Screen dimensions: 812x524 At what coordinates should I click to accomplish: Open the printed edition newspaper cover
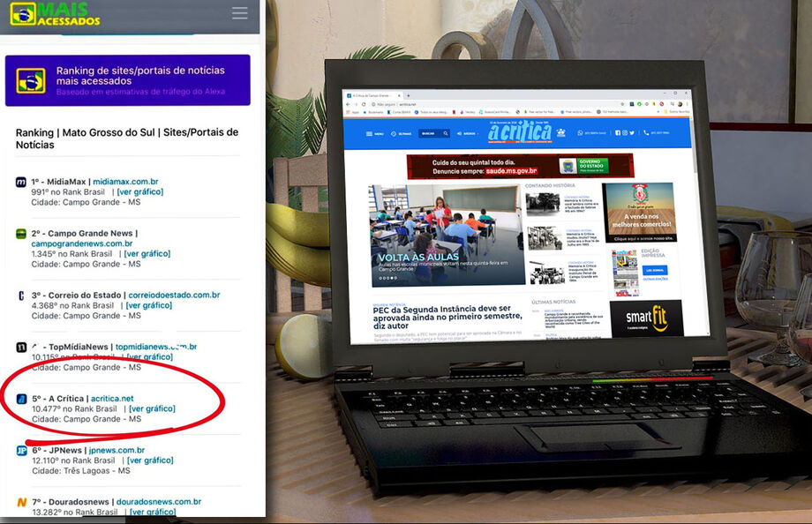coord(626,273)
